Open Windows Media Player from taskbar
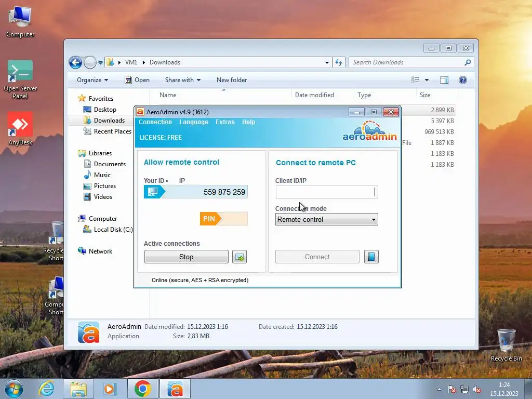The height and width of the screenshot is (399, 532). pos(110,389)
